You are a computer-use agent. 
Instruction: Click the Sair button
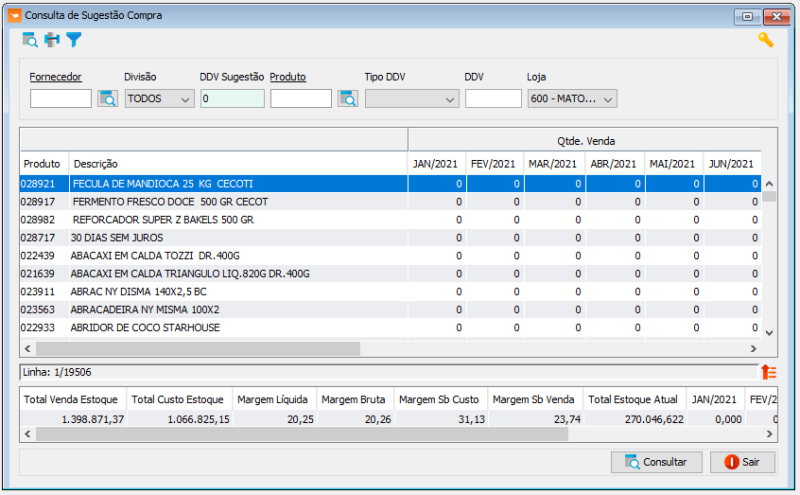[x=742, y=462]
